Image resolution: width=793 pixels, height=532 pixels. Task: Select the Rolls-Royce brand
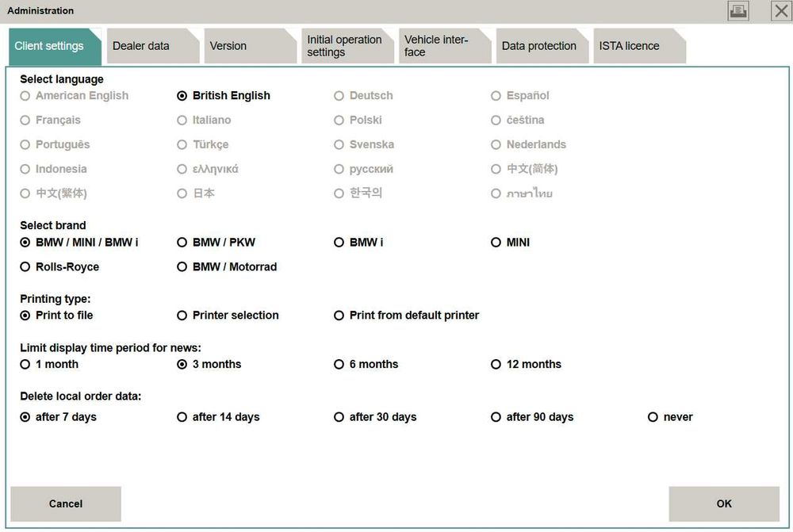click(x=25, y=267)
